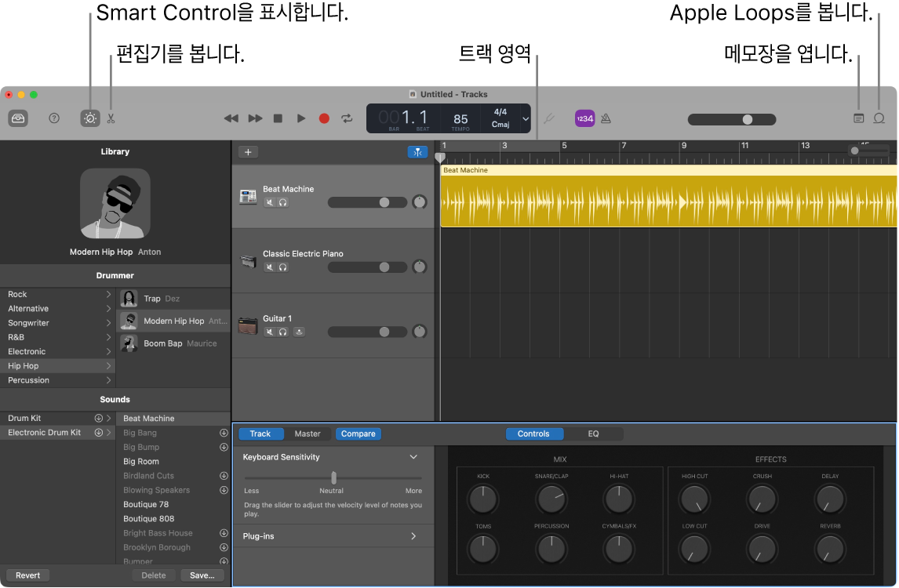Start recording with the red record button

[324, 118]
